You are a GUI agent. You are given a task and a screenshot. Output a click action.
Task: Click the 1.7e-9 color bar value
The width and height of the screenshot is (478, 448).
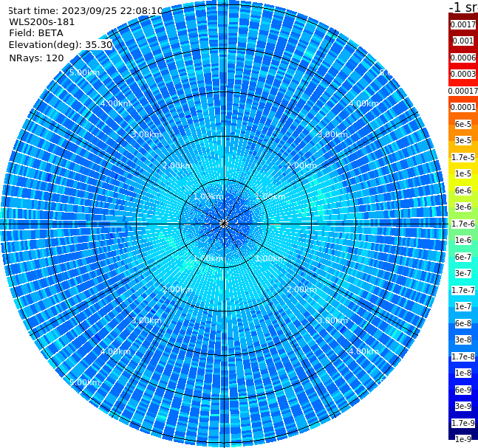click(463, 423)
